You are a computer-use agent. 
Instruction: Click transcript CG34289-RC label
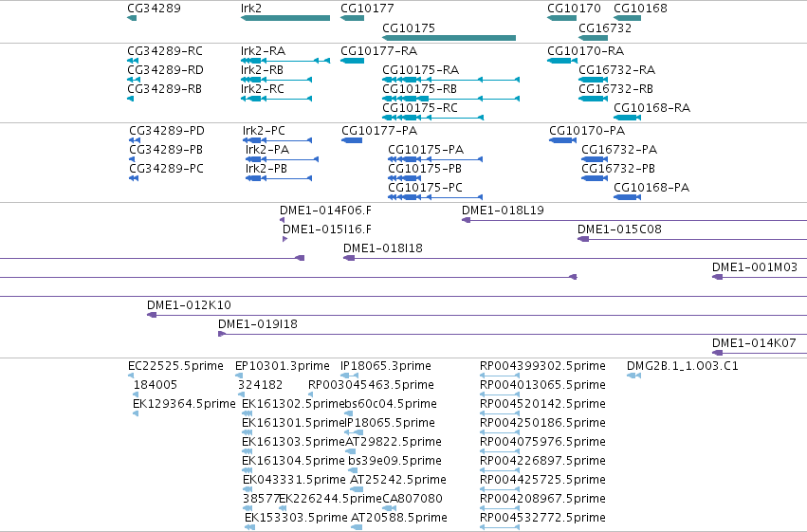click(165, 51)
